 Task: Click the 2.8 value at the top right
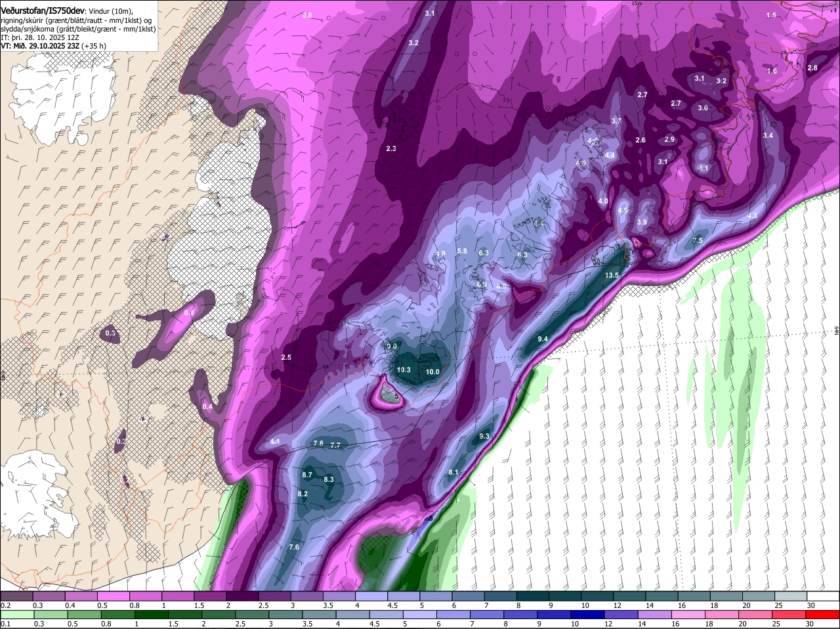pos(812,68)
